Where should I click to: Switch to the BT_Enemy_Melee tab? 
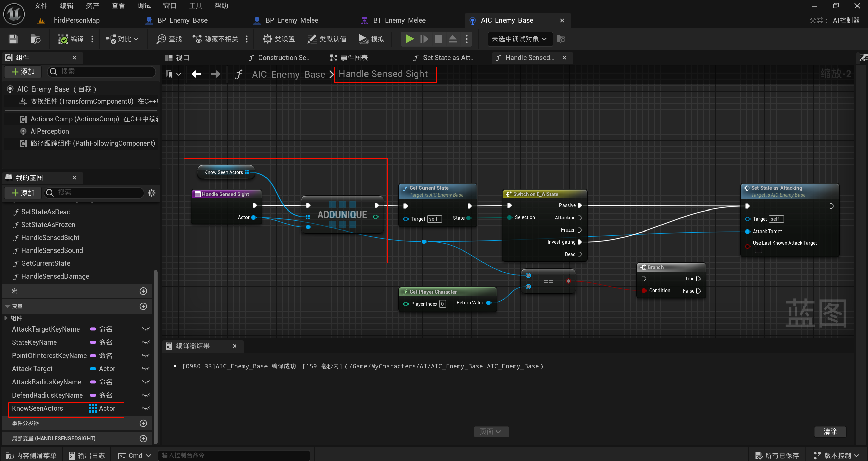point(399,20)
